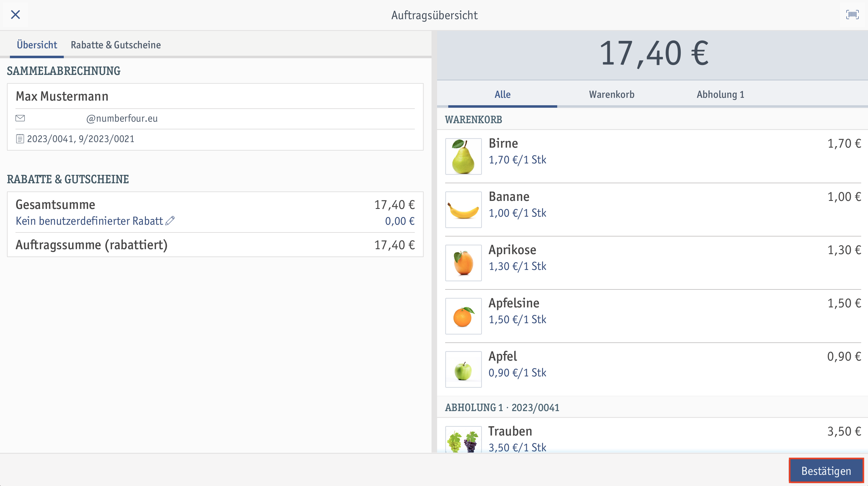The width and height of the screenshot is (868, 486).
Task: Confirm order with Bestätigen button
Action: click(826, 471)
